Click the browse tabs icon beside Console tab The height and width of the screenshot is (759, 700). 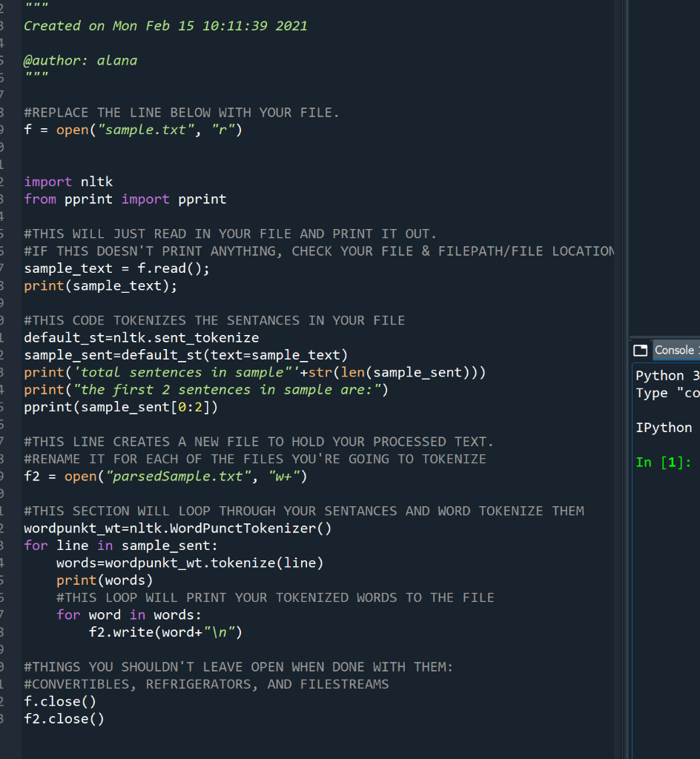[x=639, y=350]
